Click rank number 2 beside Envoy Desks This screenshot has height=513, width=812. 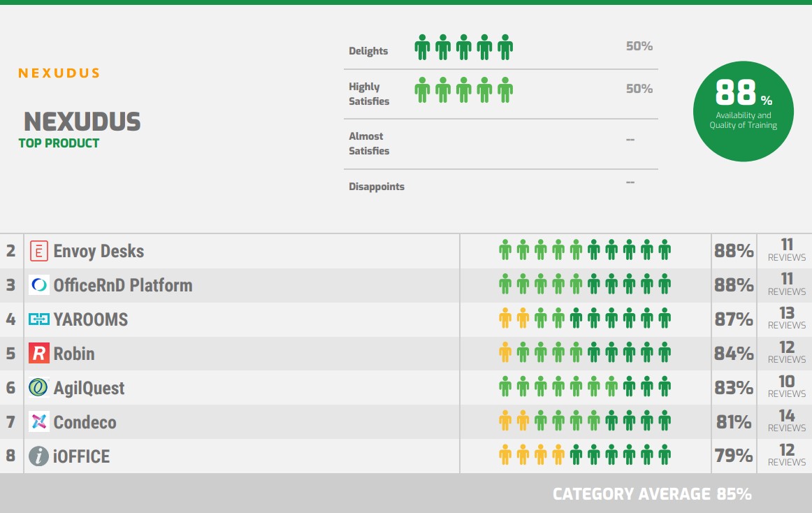click(x=11, y=252)
